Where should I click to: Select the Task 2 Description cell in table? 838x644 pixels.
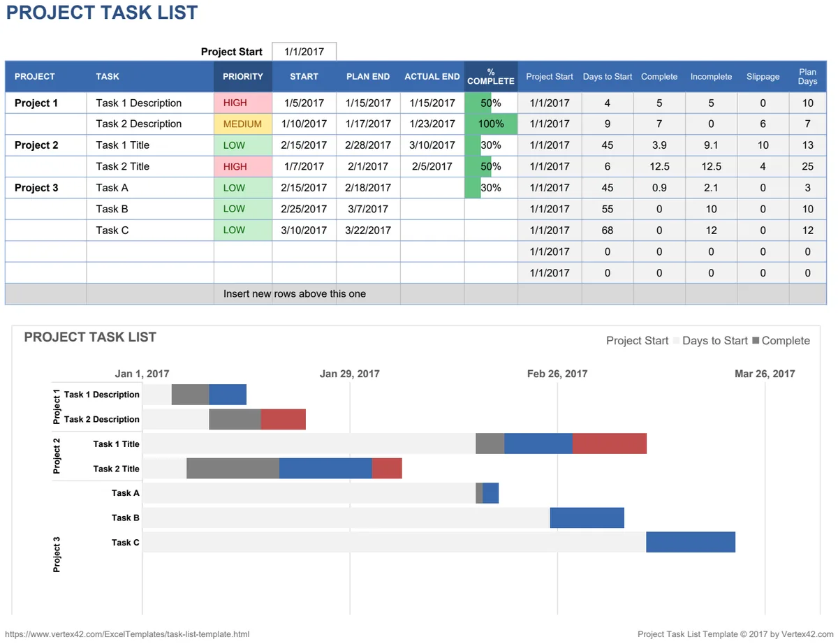(150, 124)
